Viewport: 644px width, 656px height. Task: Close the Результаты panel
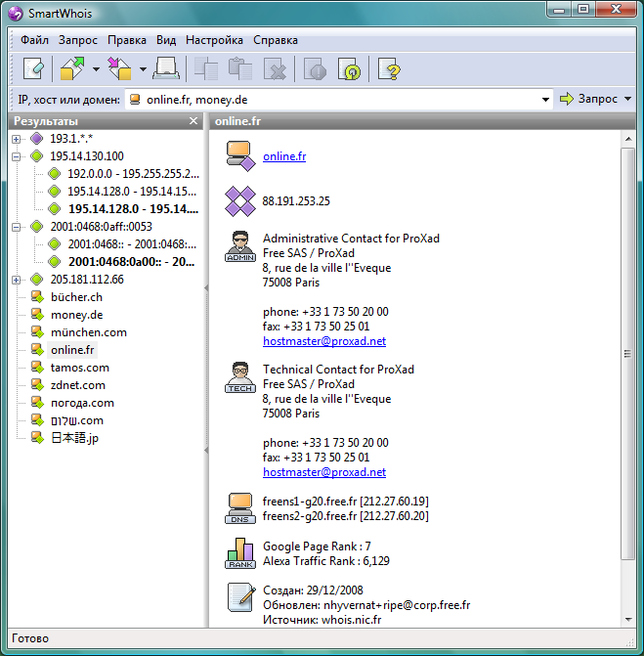click(x=193, y=121)
